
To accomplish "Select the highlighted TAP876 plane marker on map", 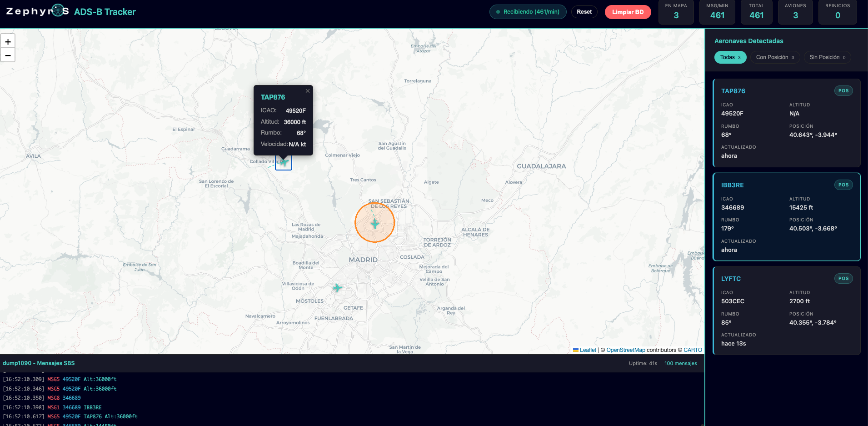I will 283,162.
